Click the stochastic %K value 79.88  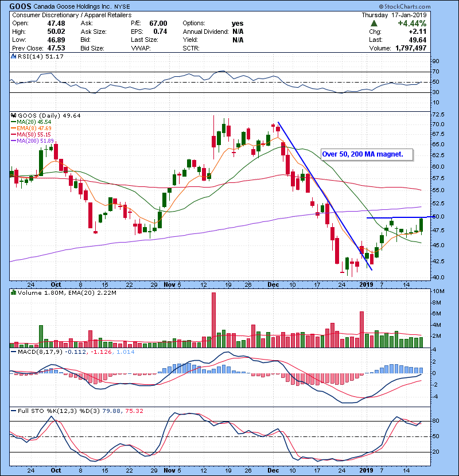pyautogui.click(x=111, y=411)
